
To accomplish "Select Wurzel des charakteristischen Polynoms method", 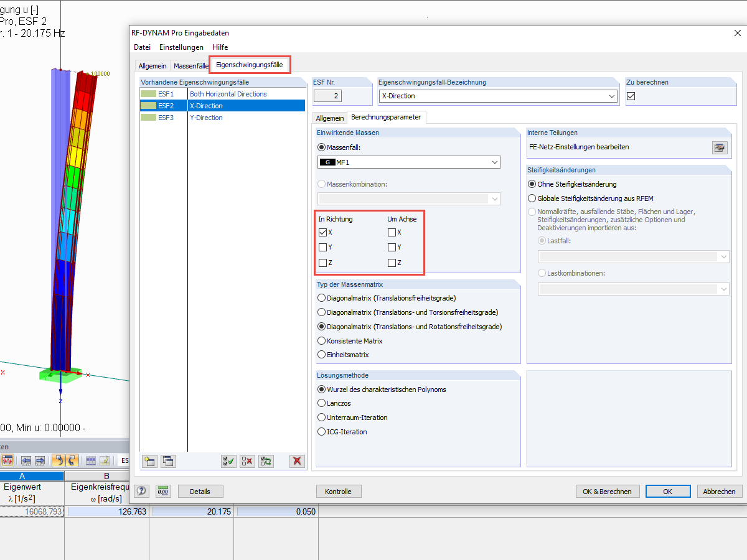I will (322, 390).
